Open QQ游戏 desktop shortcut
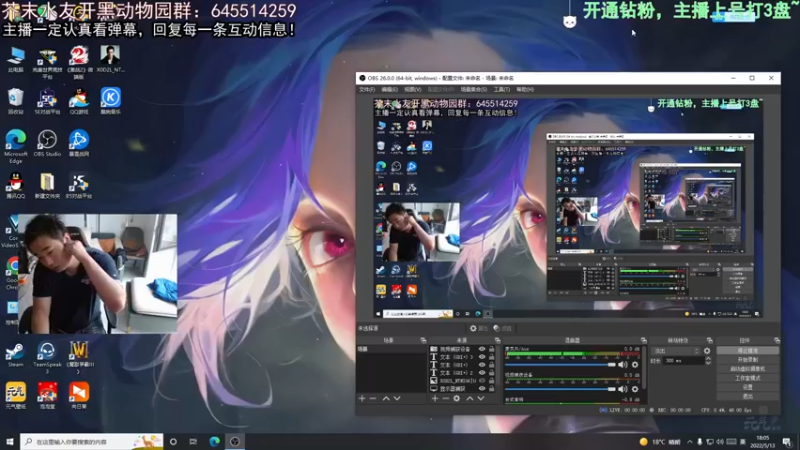The width and height of the screenshot is (800, 450). (x=79, y=101)
